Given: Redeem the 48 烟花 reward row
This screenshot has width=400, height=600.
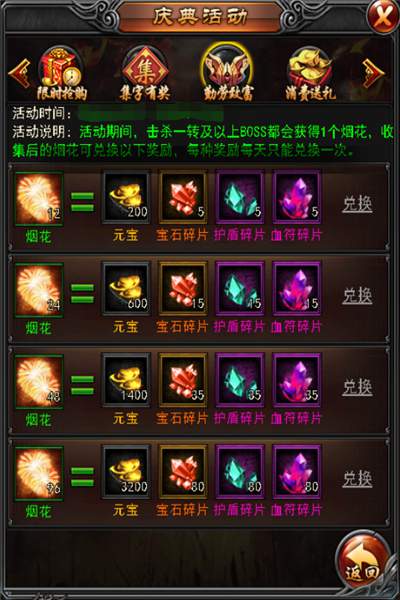Looking at the screenshot, I should point(357,387).
